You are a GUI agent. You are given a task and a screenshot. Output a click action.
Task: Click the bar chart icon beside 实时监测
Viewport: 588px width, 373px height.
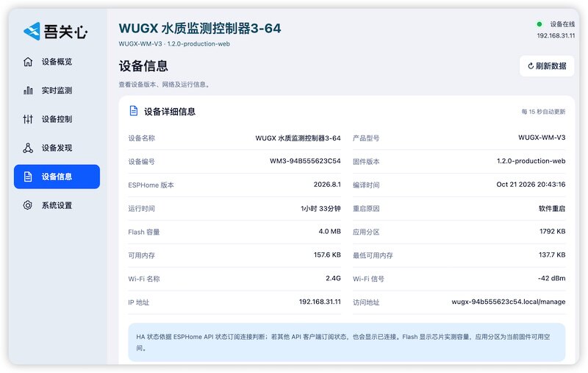pyautogui.click(x=28, y=90)
